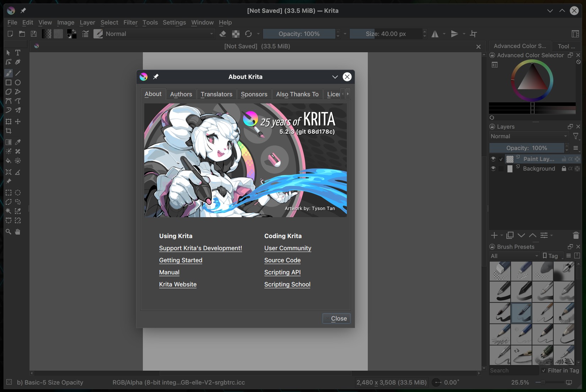This screenshot has height=392, width=586.
Task: Select the Transform tool
Action: click(9, 122)
